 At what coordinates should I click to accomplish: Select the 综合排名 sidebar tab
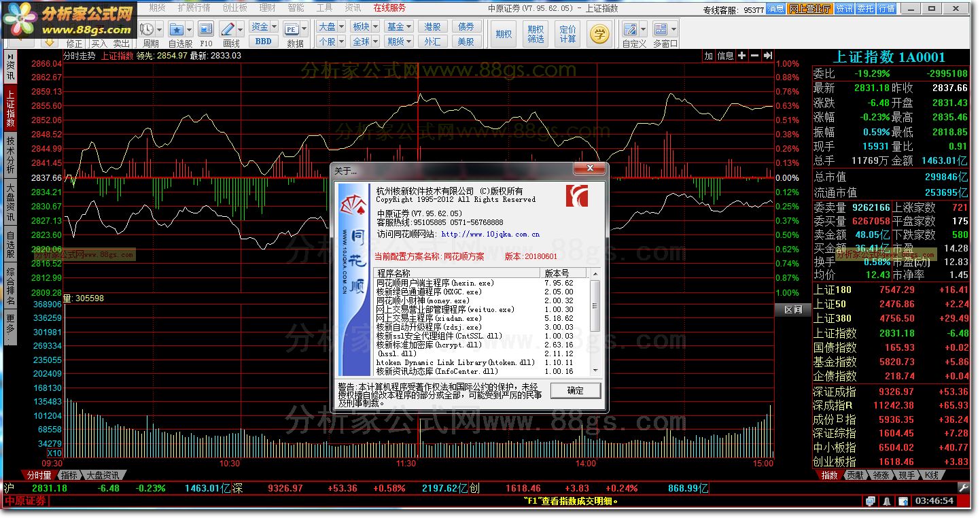pos(10,286)
